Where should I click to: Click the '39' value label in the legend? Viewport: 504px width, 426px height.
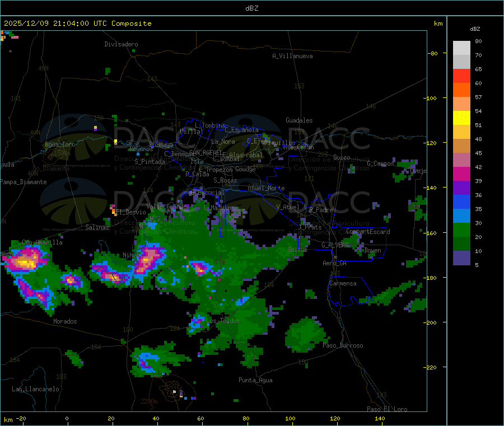[x=478, y=181]
